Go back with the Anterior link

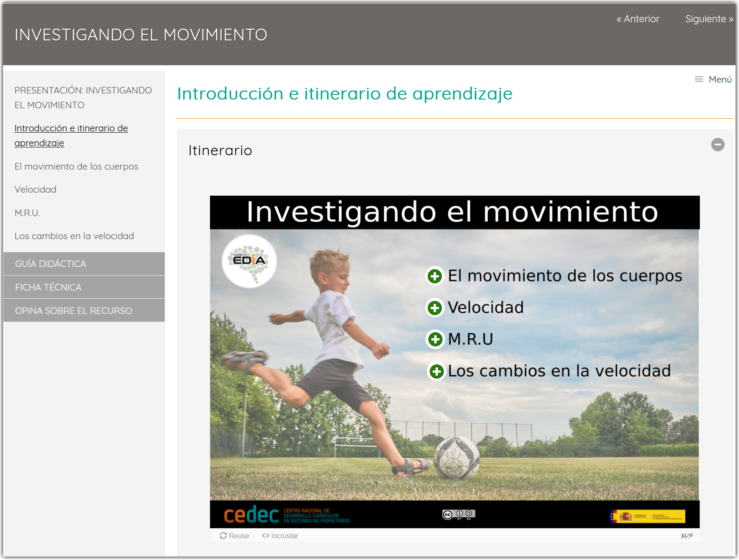[638, 19]
